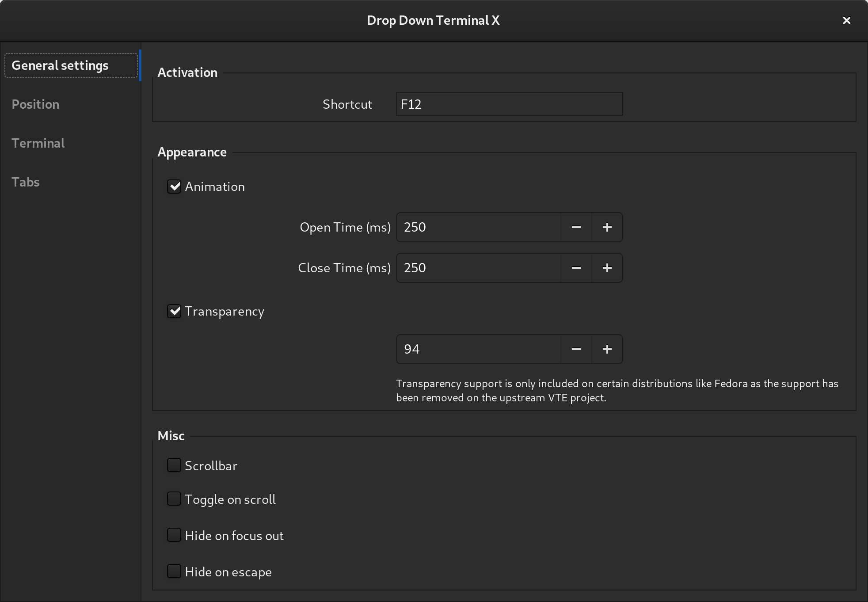Screen dimensions: 868x602
Task: Select the General settings tab
Action: click(x=60, y=65)
